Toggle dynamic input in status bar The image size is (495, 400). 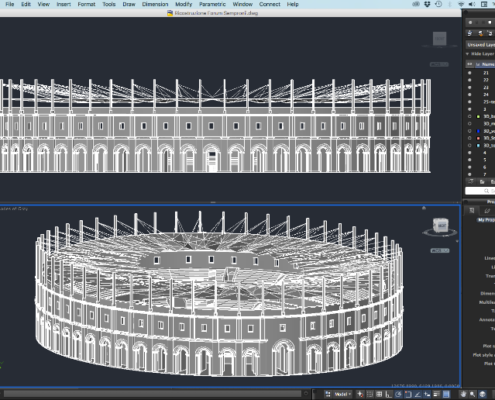click(x=427, y=394)
